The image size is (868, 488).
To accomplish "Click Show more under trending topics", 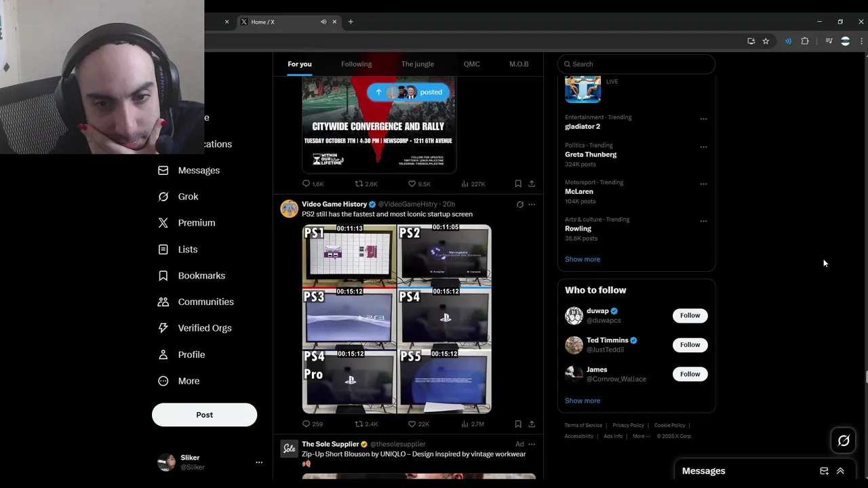I will [583, 260].
